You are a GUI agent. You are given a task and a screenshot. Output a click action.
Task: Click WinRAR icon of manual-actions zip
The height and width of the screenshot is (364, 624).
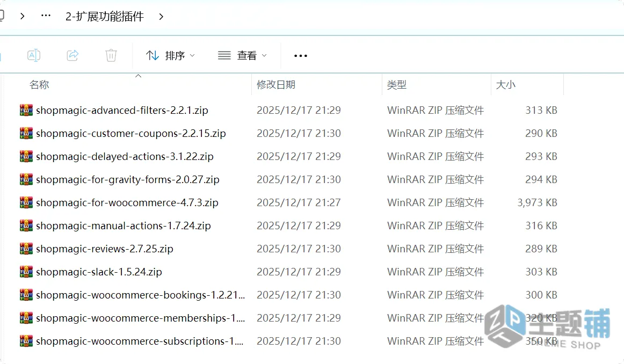[26, 225]
